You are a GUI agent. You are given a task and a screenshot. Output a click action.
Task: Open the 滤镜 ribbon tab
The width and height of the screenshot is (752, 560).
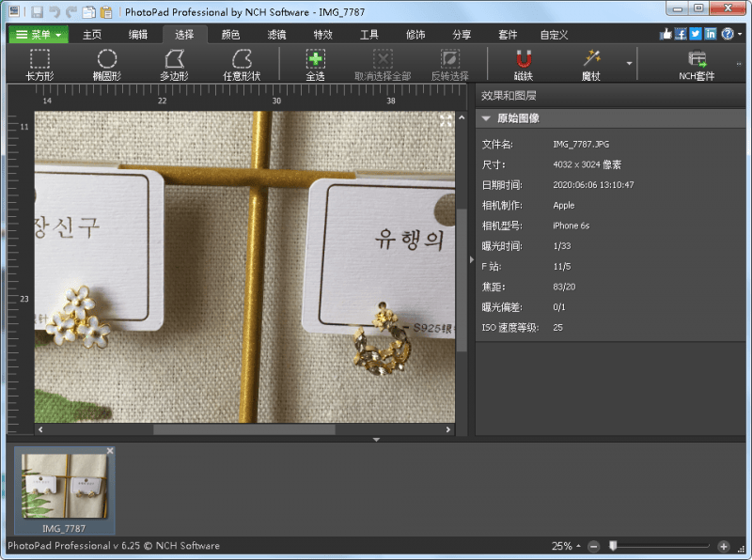click(277, 34)
